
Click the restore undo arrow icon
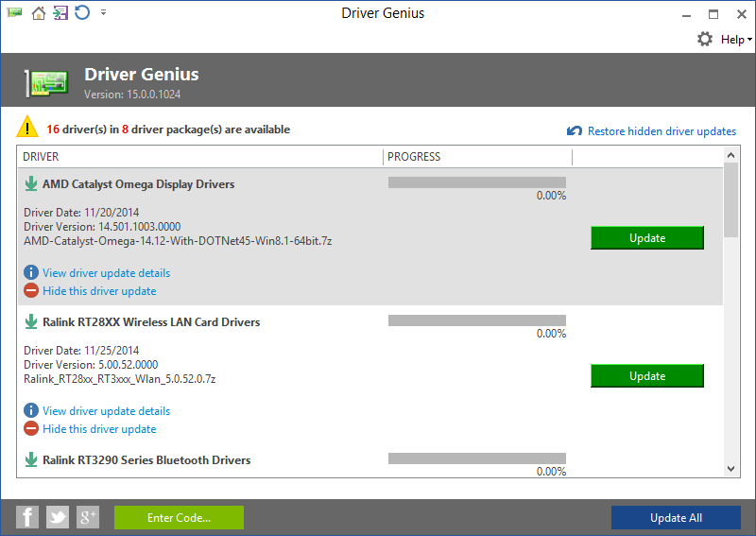pos(575,130)
